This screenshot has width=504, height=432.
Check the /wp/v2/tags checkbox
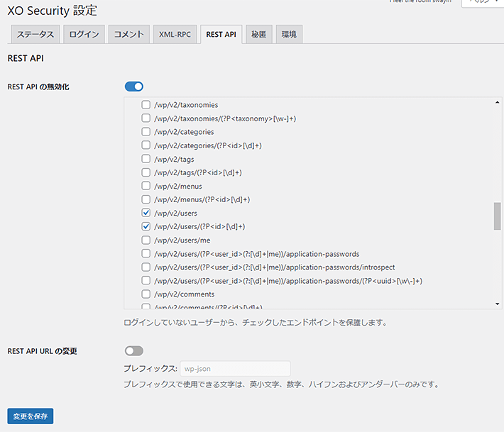146,159
